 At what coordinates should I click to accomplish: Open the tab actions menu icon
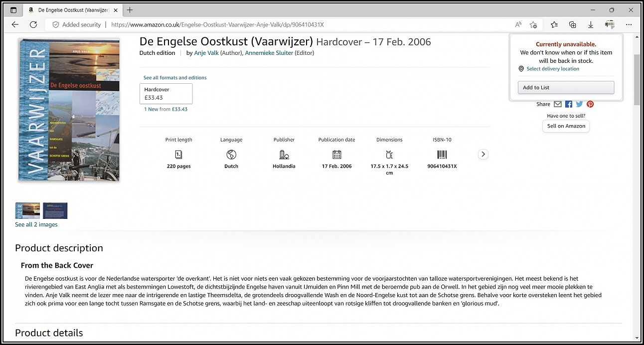click(13, 10)
